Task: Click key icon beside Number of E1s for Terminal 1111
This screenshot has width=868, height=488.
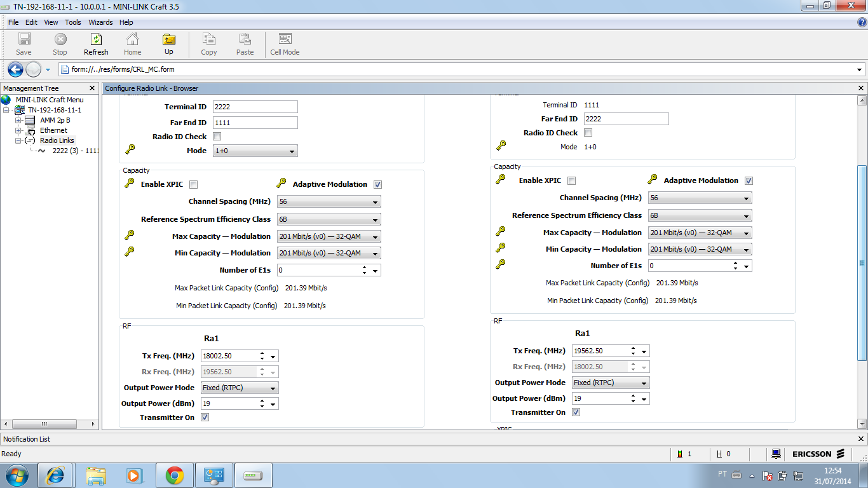Action: [501, 264]
